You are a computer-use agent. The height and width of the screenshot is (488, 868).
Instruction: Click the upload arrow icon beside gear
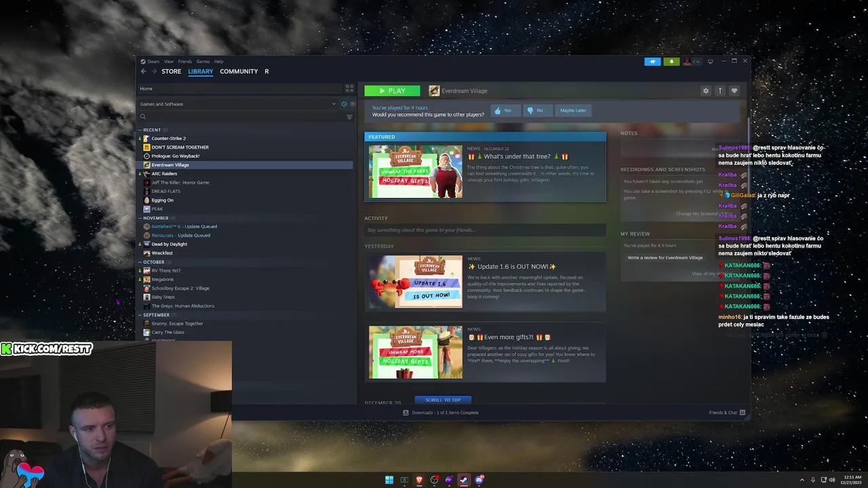pyautogui.click(x=719, y=91)
